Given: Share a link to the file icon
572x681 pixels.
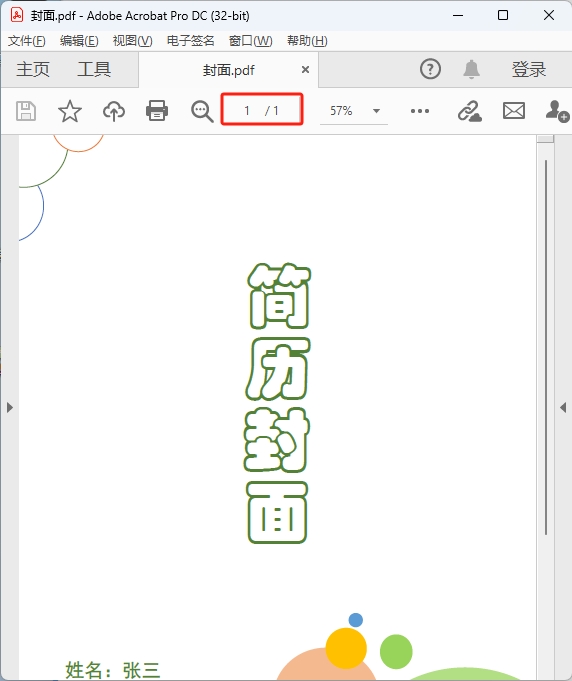Looking at the screenshot, I should pyautogui.click(x=470, y=111).
